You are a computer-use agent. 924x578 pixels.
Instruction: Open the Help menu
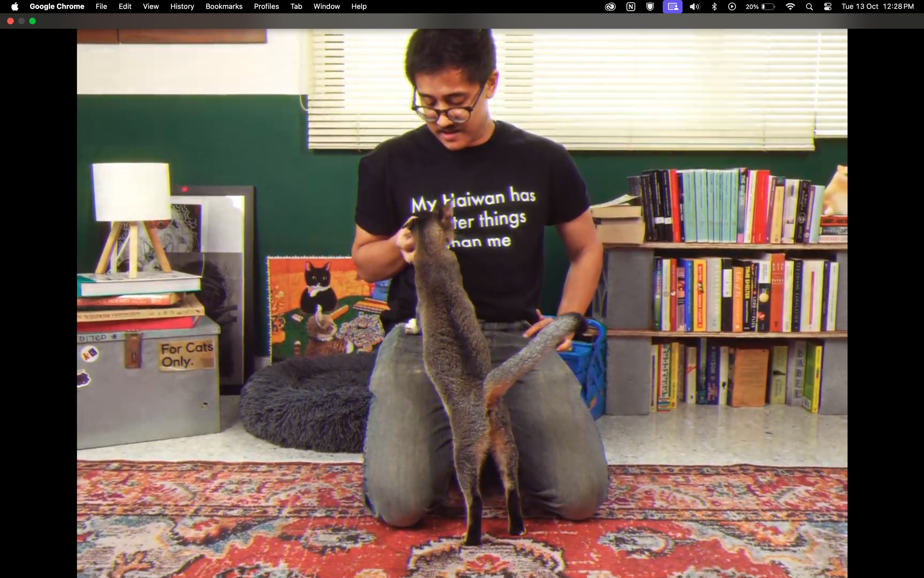pyautogui.click(x=359, y=7)
